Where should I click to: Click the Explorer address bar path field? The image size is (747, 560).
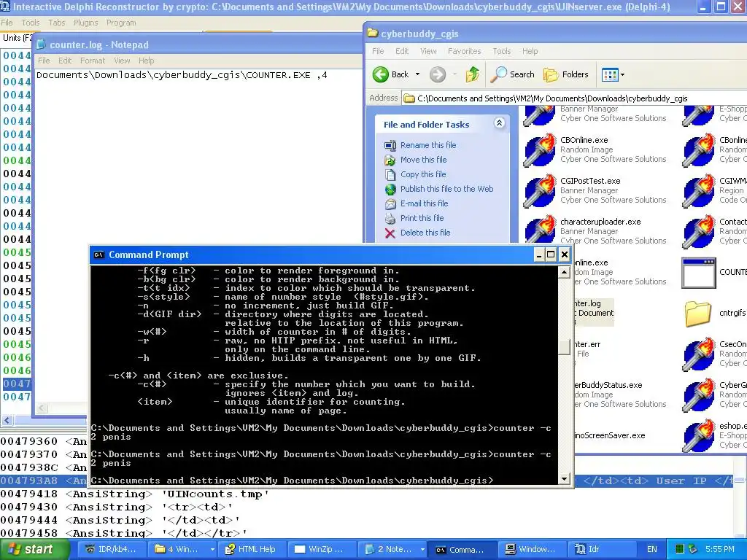(575, 98)
